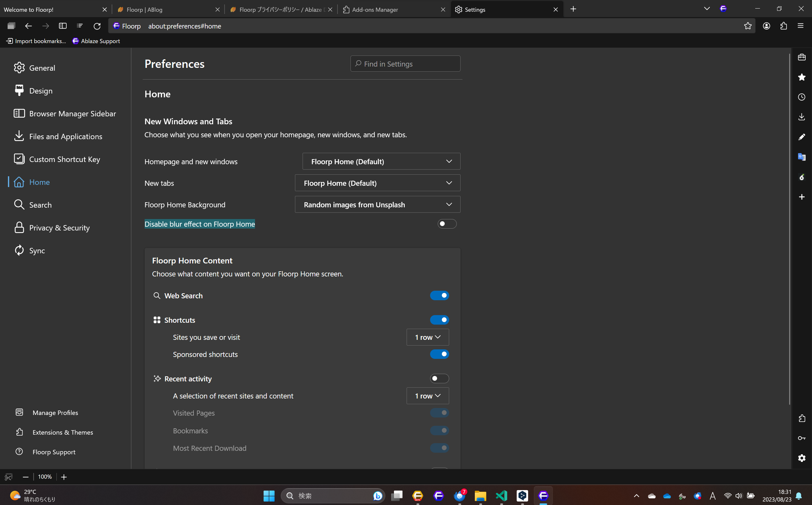Open Floorp Home Background dropdown
Viewport: 812px width, 505px height.
377,204
